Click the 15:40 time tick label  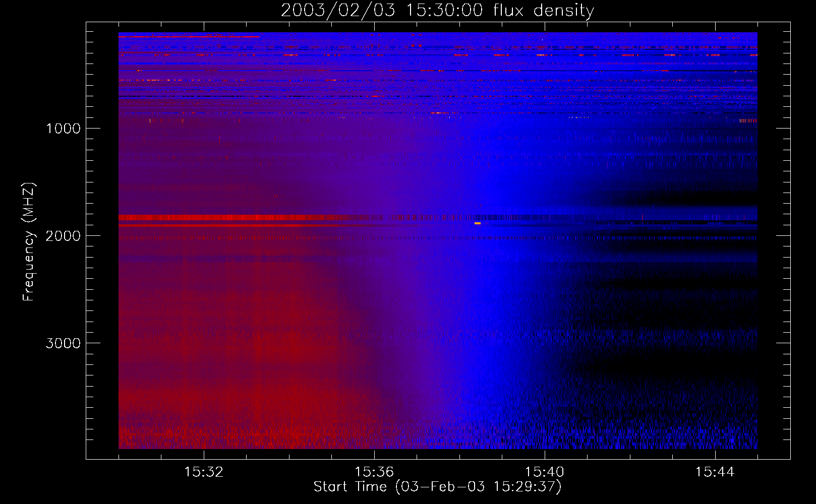545,472
